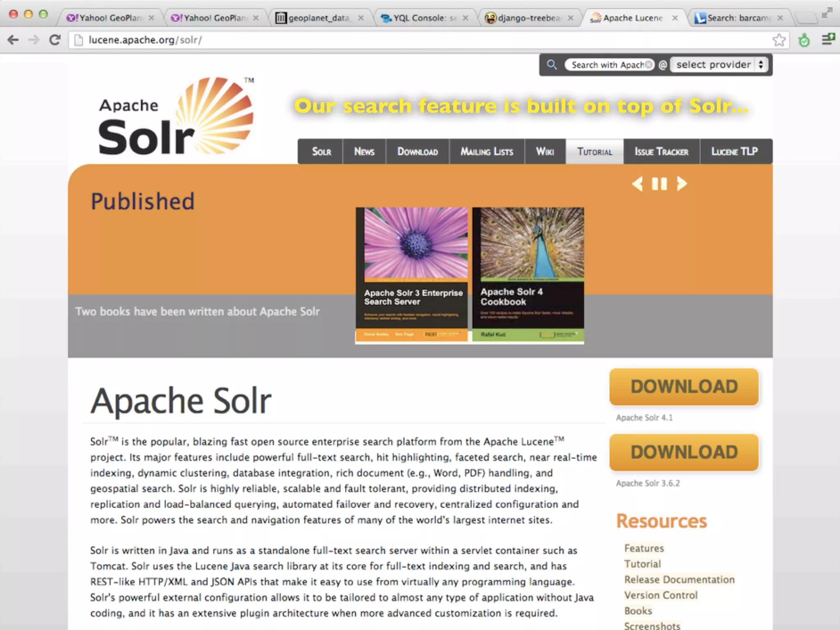Open the select provider dropdown
Image resolution: width=840 pixels, height=630 pixels.
coord(719,65)
